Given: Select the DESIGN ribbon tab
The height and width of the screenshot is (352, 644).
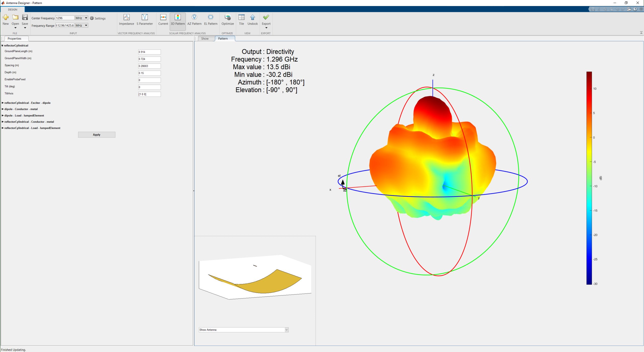Looking at the screenshot, I should [x=13, y=10].
